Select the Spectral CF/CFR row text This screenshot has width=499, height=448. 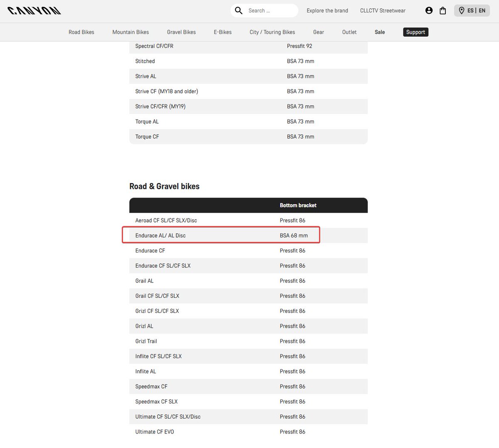click(x=154, y=46)
